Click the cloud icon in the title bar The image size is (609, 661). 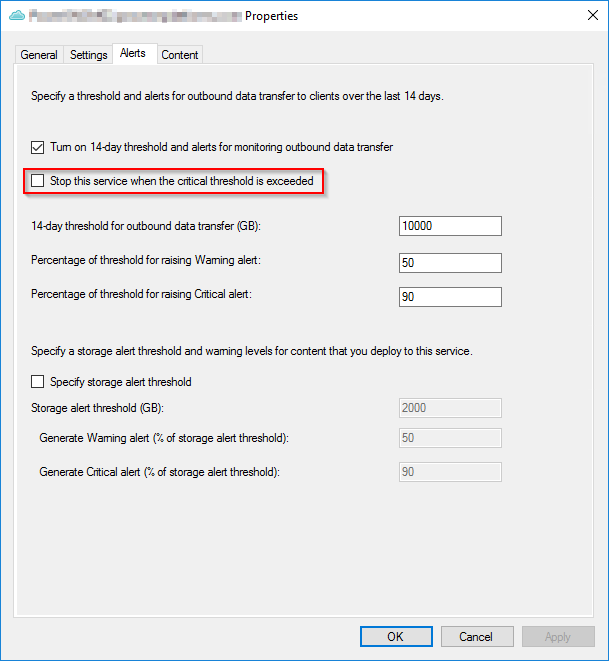click(x=13, y=16)
